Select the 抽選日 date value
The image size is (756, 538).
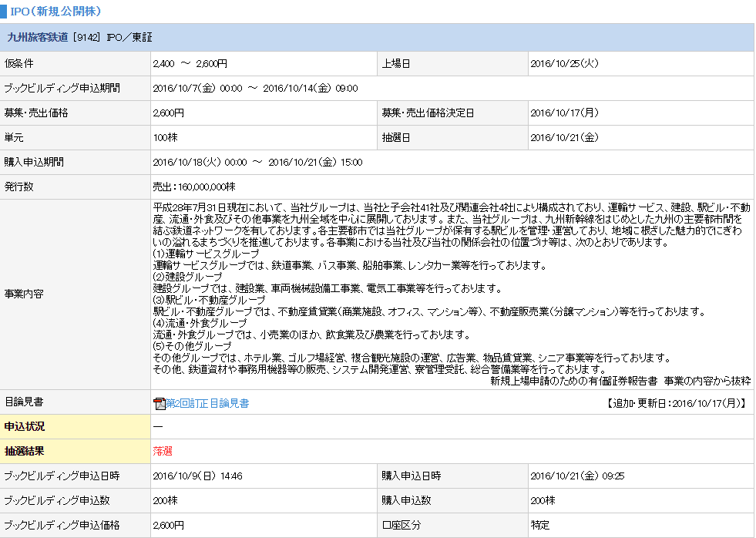coord(564,137)
